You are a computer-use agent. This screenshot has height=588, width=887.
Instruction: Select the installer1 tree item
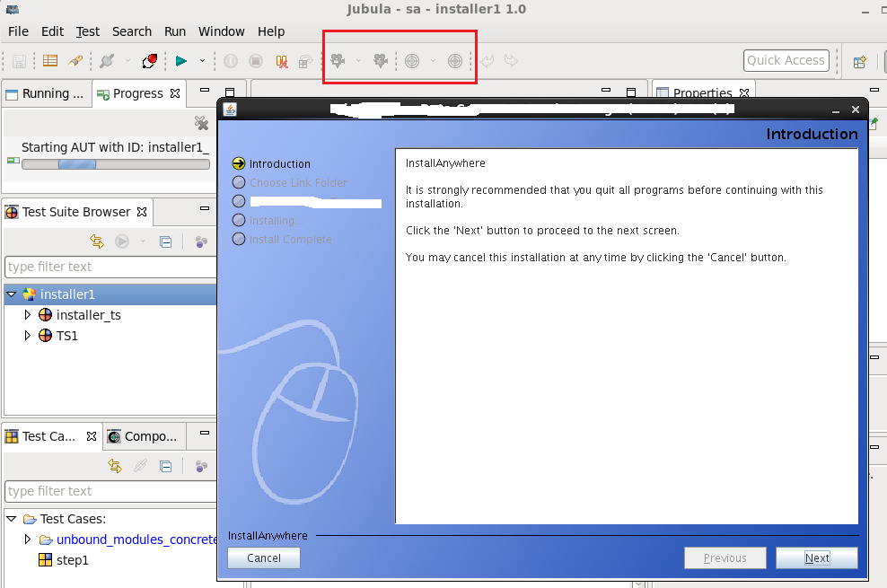coord(67,294)
